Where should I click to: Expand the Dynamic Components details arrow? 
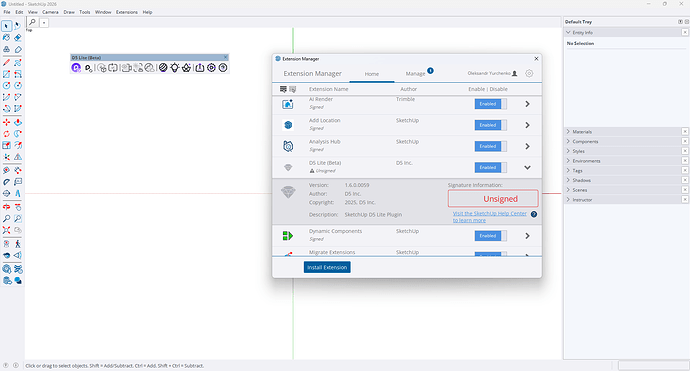pos(527,236)
